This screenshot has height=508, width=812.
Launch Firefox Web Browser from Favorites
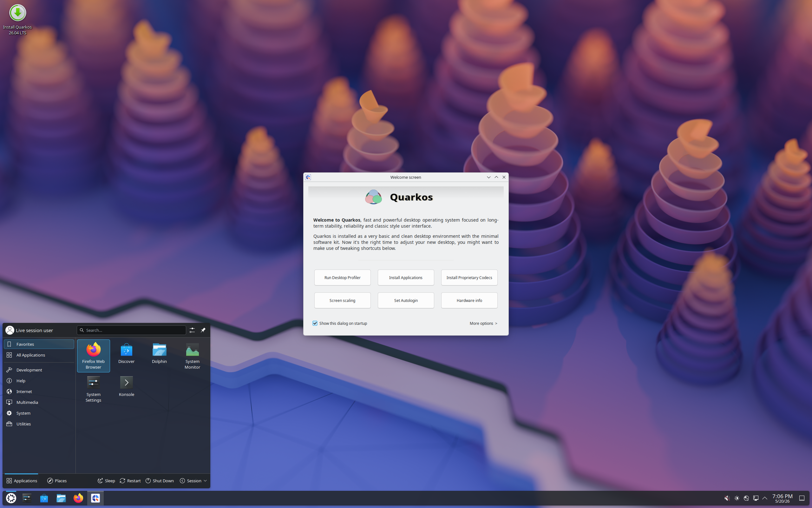click(x=93, y=356)
